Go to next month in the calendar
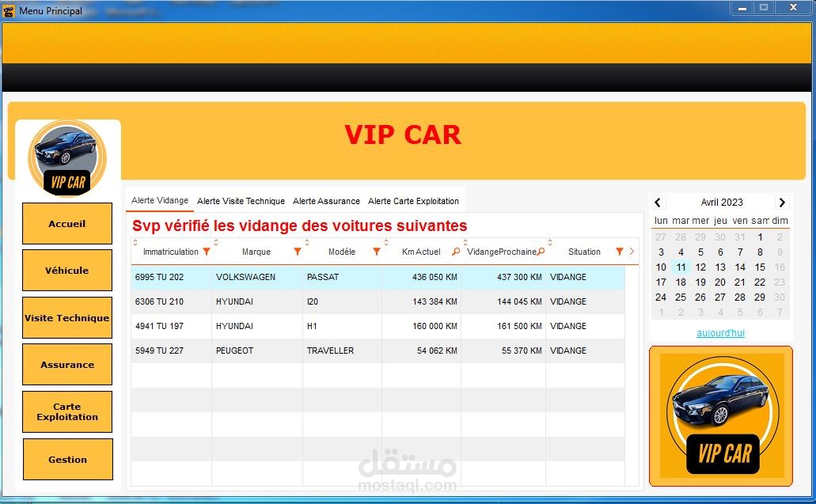Image resolution: width=816 pixels, height=504 pixels. (783, 203)
